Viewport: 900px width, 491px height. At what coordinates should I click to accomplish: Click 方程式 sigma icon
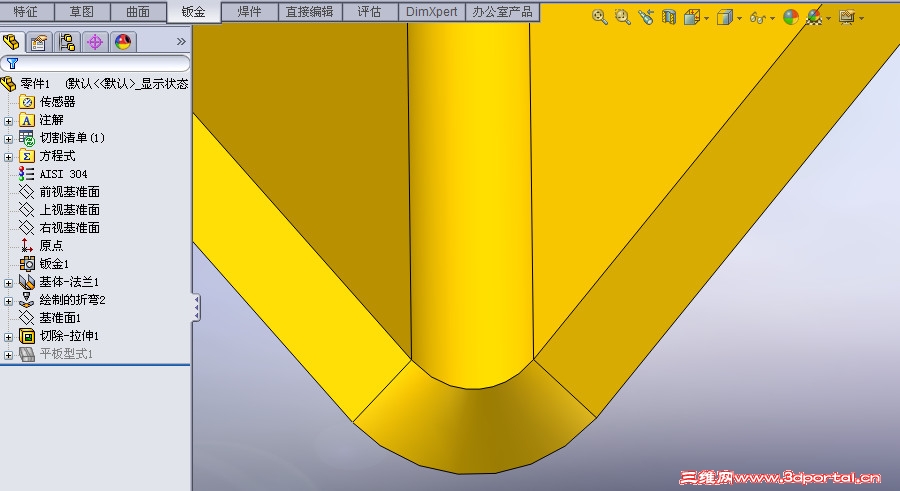tap(26, 156)
